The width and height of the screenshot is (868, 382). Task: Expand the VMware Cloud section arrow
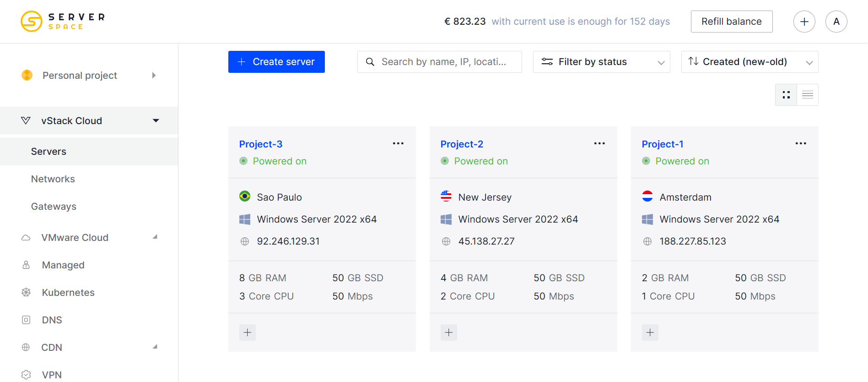[155, 237]
